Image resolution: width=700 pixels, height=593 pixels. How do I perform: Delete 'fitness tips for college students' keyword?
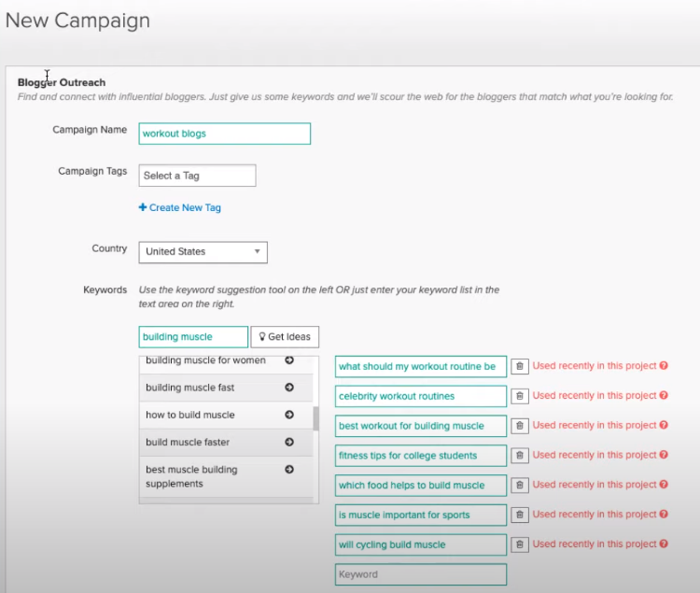[x=520, y=456]
